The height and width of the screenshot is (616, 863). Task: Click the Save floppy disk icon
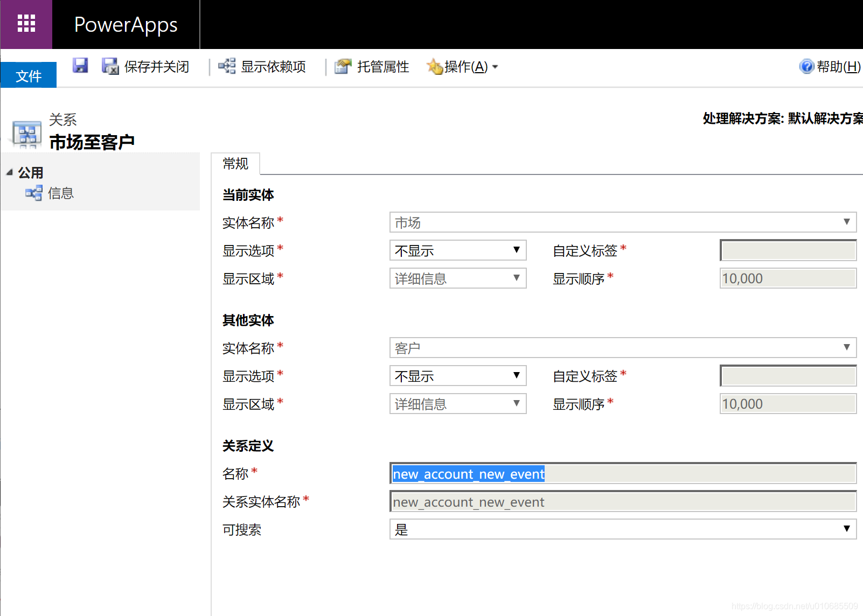(80, 66)
